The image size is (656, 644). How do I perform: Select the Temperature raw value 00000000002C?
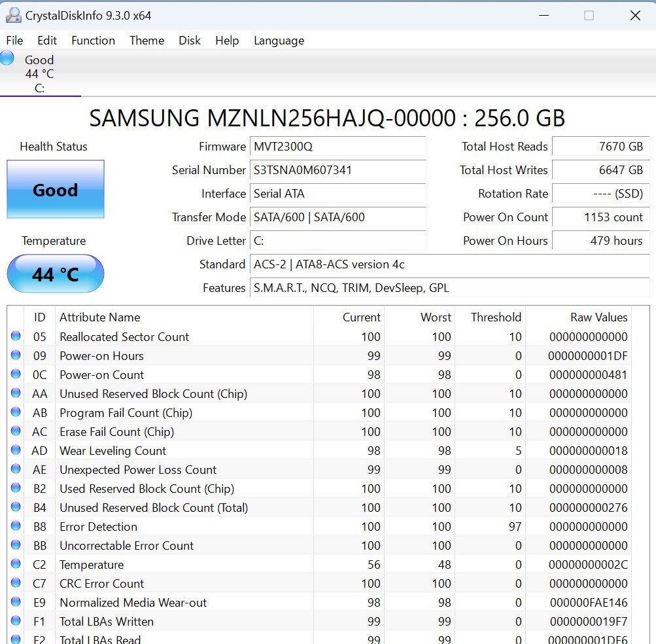coord(588,564)
